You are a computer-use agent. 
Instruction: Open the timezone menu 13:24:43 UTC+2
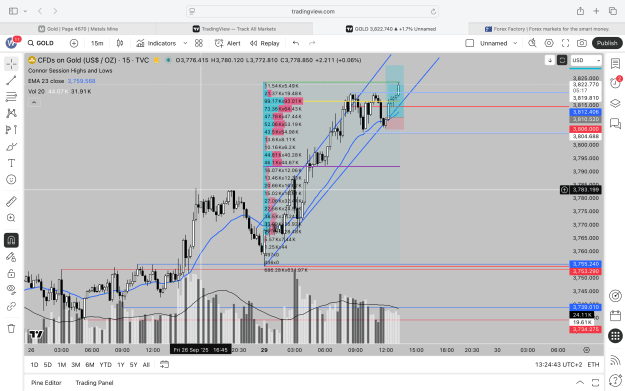[x=559, y=364]
